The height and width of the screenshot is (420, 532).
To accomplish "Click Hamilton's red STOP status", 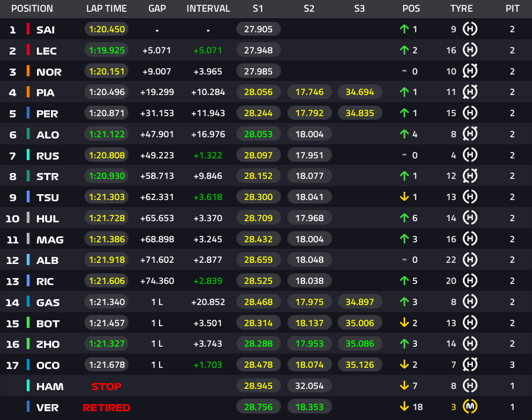I will (107, 387).
